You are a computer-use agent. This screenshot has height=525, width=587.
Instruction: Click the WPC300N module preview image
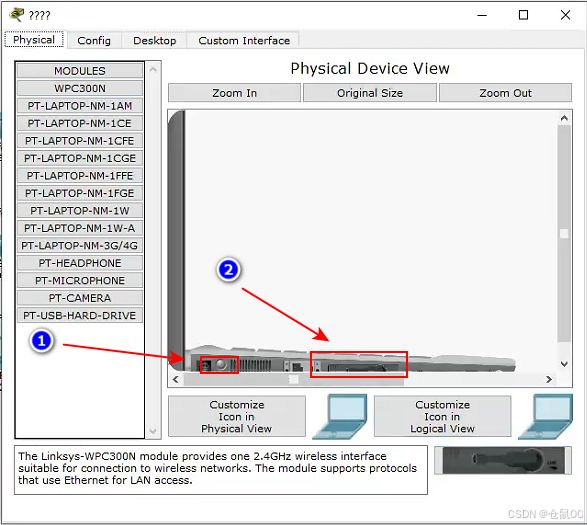(503, 461)
